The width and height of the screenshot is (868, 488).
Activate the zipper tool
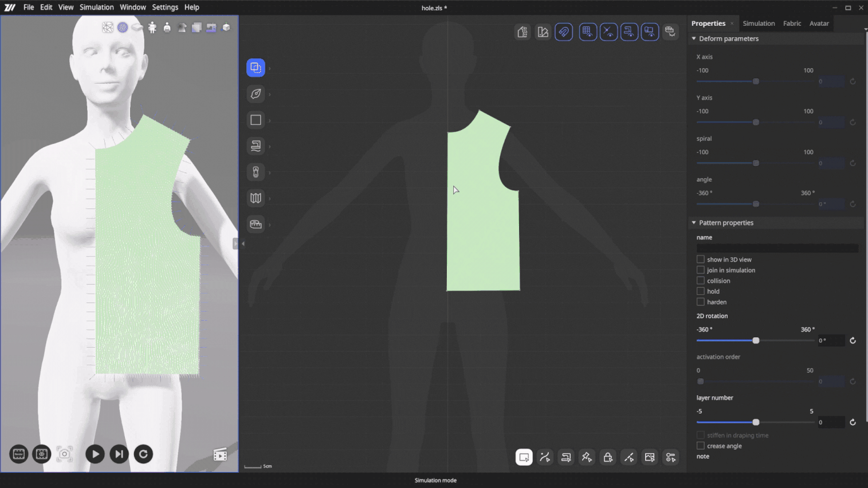pyautogui.click(x=256, y=172)
